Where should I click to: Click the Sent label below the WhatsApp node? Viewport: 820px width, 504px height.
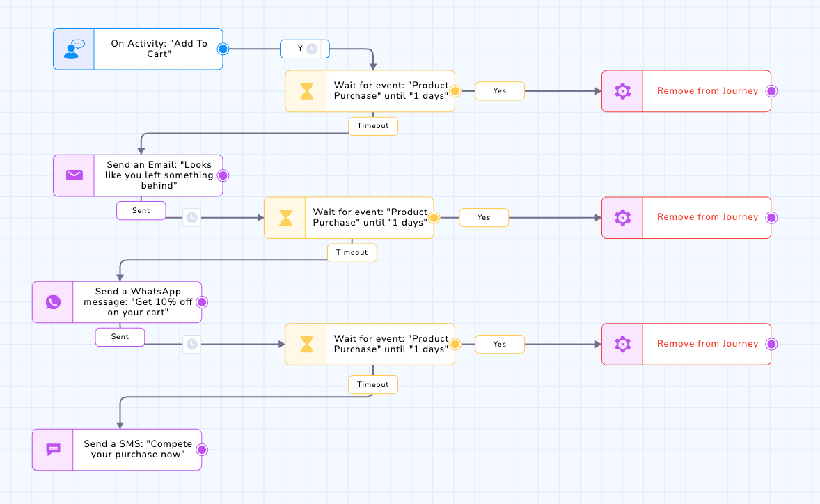point(120,337)
